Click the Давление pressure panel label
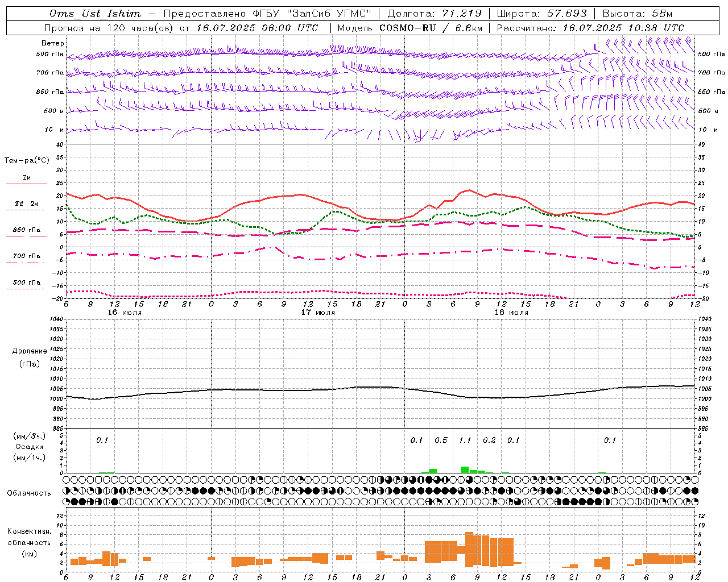728x582 pixels. [x=30, y=351]
